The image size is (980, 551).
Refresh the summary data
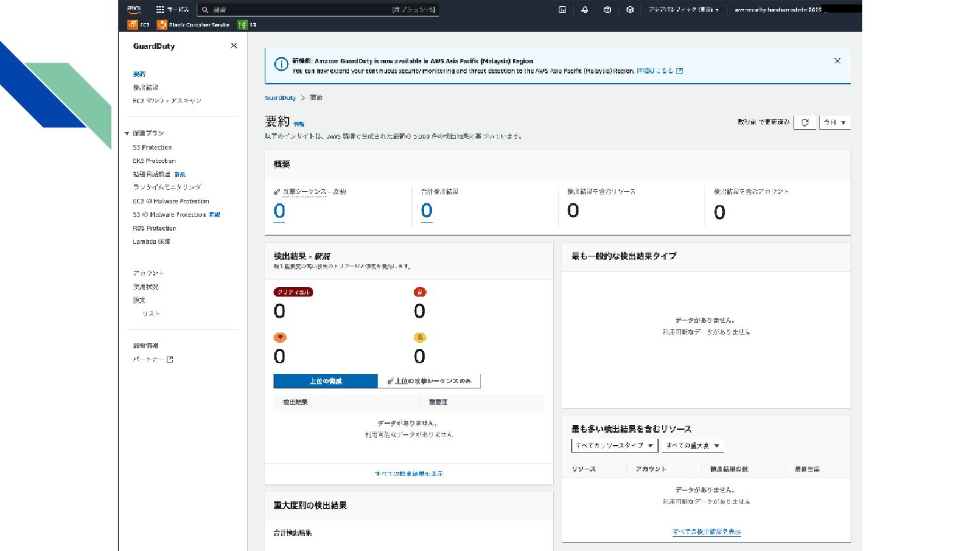(804, 122)
